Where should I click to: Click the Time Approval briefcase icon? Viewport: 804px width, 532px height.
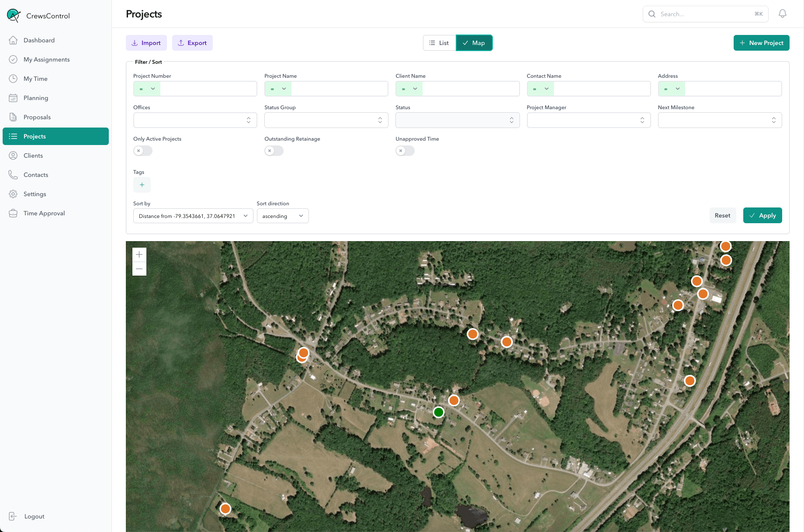click(x=13, y=213)
